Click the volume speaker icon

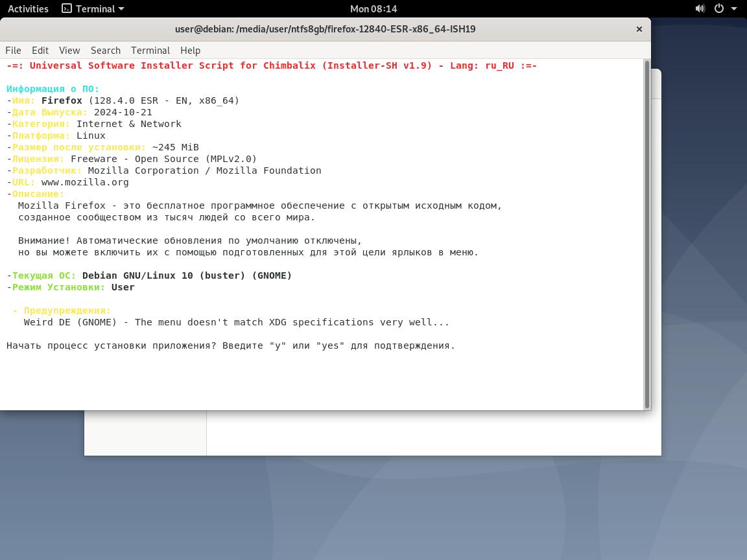point(700,8)
